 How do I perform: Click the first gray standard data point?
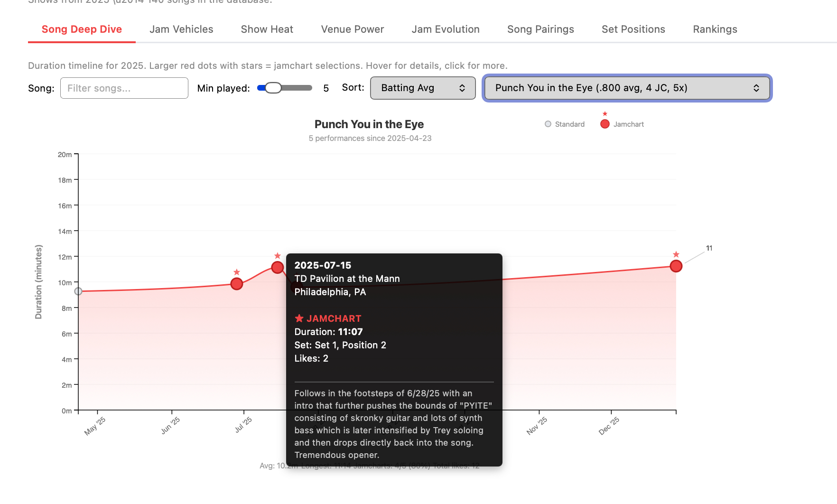78,291
